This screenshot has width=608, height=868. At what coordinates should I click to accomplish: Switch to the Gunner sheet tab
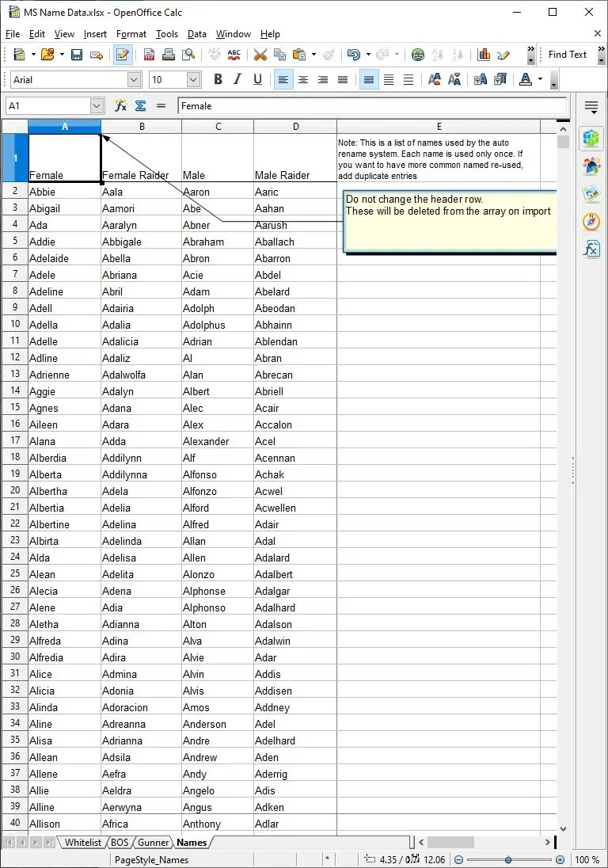tap(154, 842)
